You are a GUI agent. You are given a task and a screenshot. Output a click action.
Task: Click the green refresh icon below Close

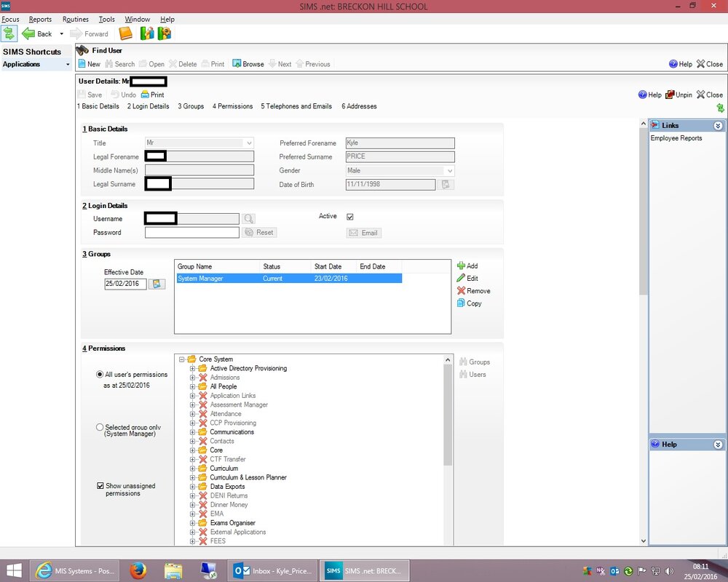point(720,108)
